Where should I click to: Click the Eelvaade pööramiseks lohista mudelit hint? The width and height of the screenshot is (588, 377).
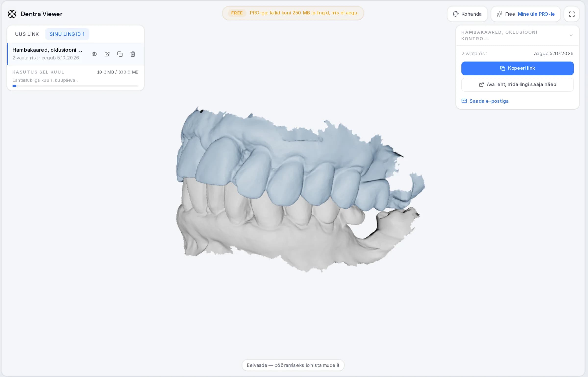coord(293,365)
